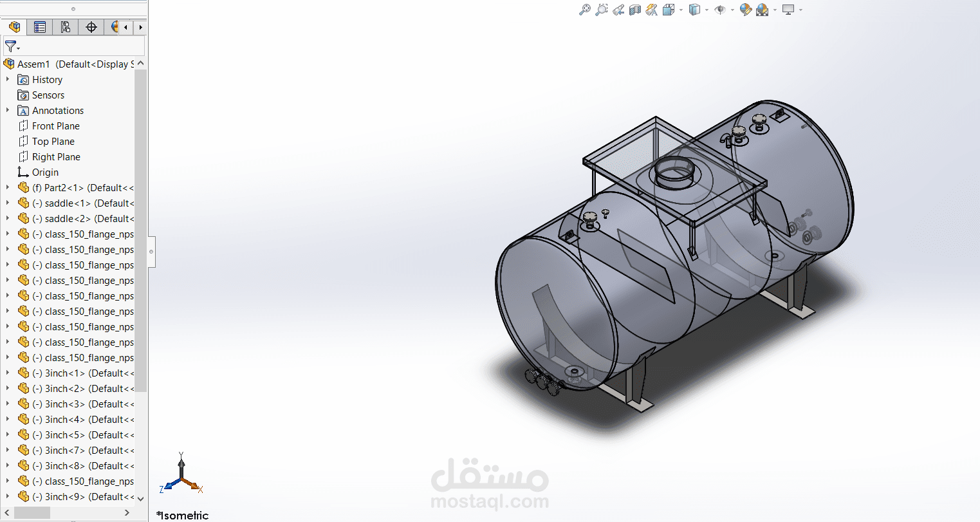This screenshot has height=522, width=980.
Task: Select the Right Plane
Action: 49,157
